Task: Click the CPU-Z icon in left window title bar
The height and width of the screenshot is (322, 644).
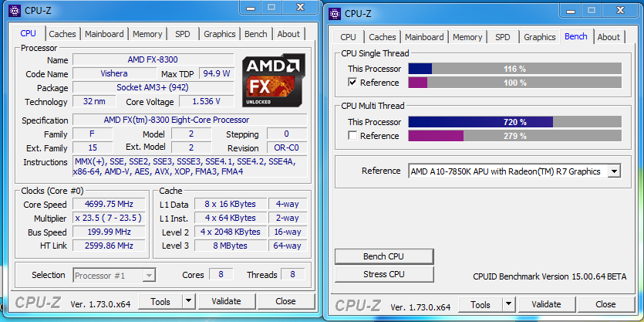Action: pos(15,10)
